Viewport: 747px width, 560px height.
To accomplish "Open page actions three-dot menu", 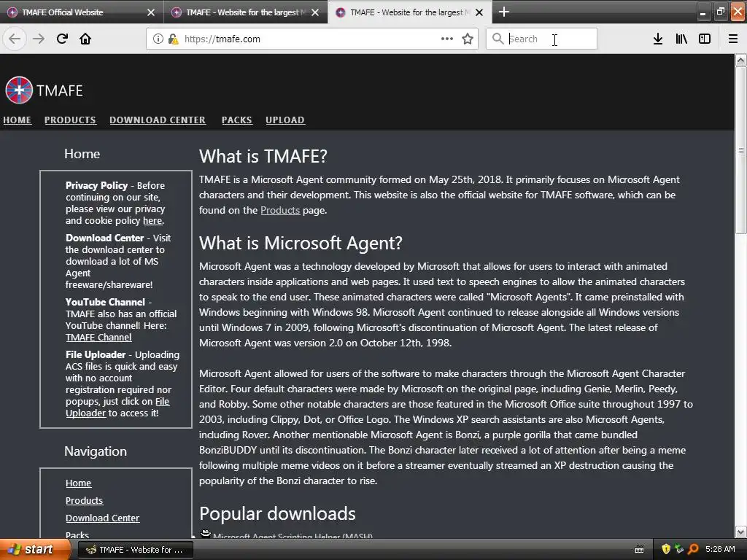I will pyautogui.click(x=447, y=39).
